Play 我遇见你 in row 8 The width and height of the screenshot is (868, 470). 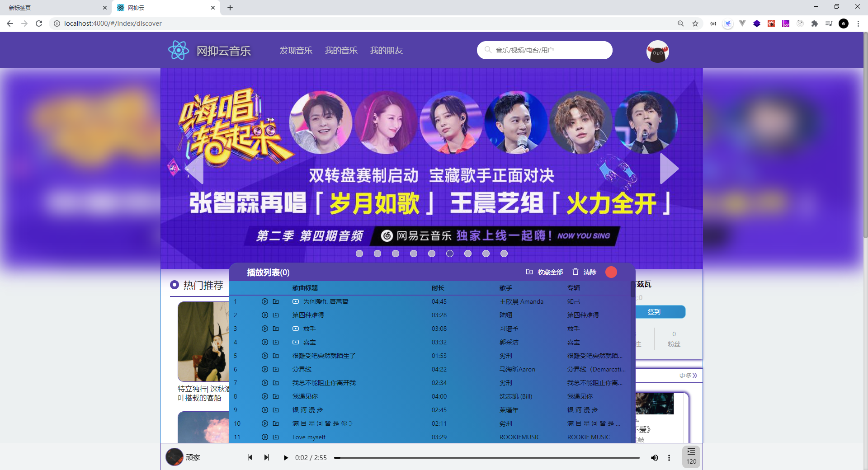[x=265, y=396]
